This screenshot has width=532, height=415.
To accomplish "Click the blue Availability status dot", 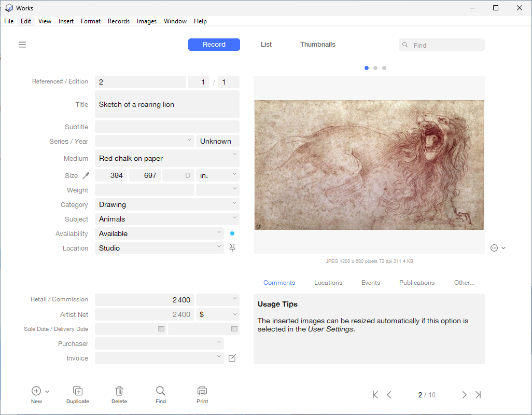I will 232,233.
